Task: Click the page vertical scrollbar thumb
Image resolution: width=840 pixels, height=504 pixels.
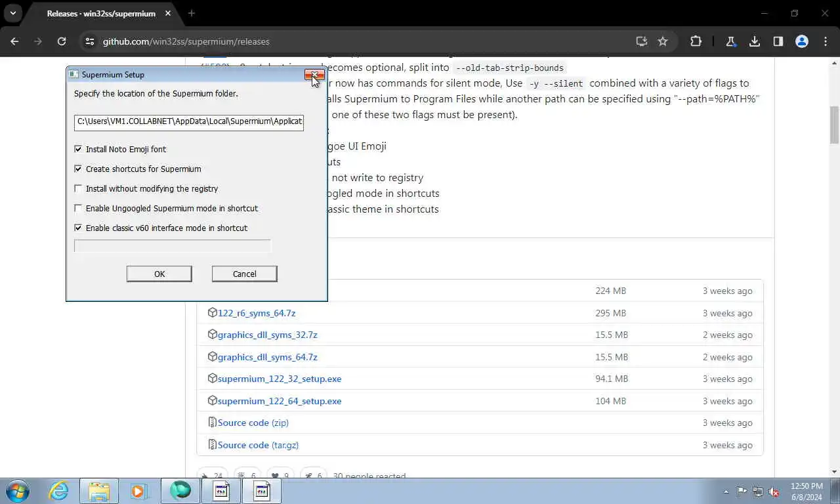Action: (835, 125)
